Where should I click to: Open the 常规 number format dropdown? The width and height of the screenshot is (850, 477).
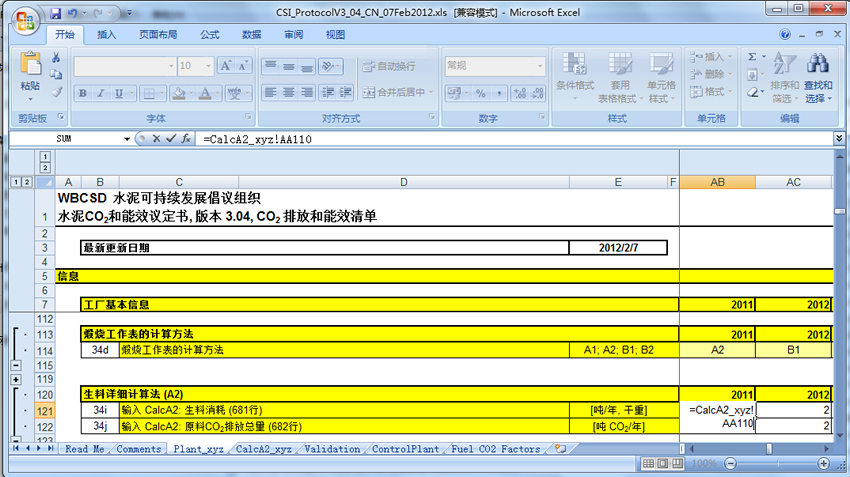click(540, 66)
